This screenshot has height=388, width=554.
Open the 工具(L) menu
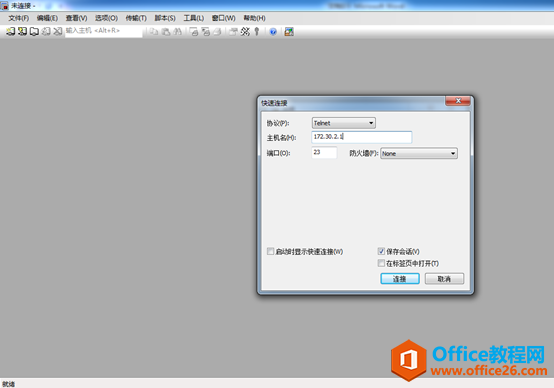(194, 18)
